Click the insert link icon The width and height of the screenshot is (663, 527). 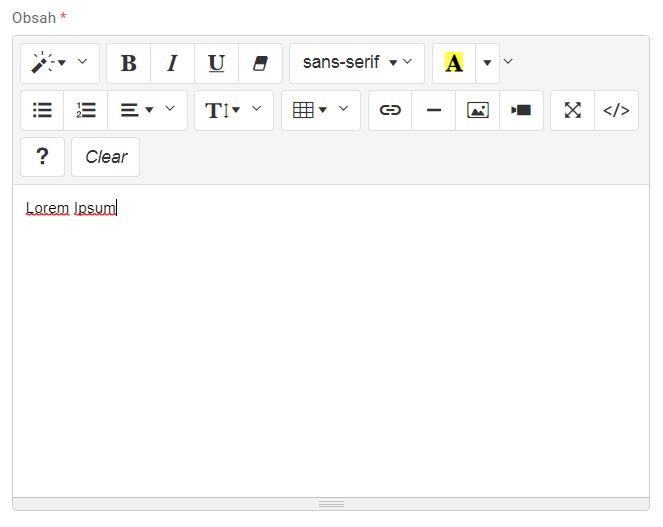pyautogui.click(x=390, y=110)
